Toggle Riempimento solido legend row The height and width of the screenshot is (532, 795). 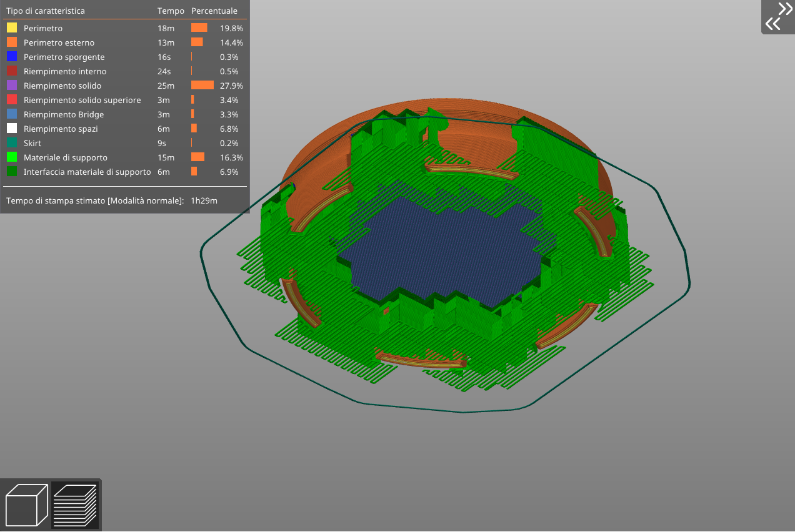(124, 86)
